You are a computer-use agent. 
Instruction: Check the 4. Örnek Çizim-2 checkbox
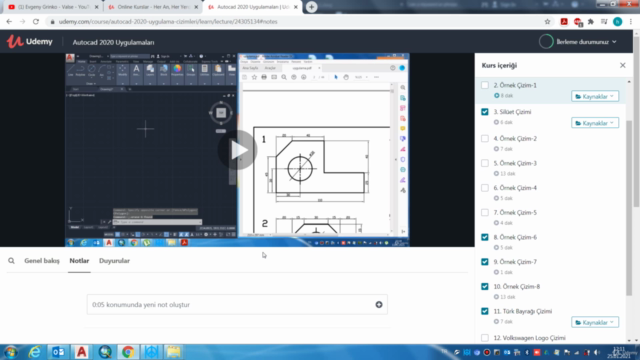click(484, 139)
